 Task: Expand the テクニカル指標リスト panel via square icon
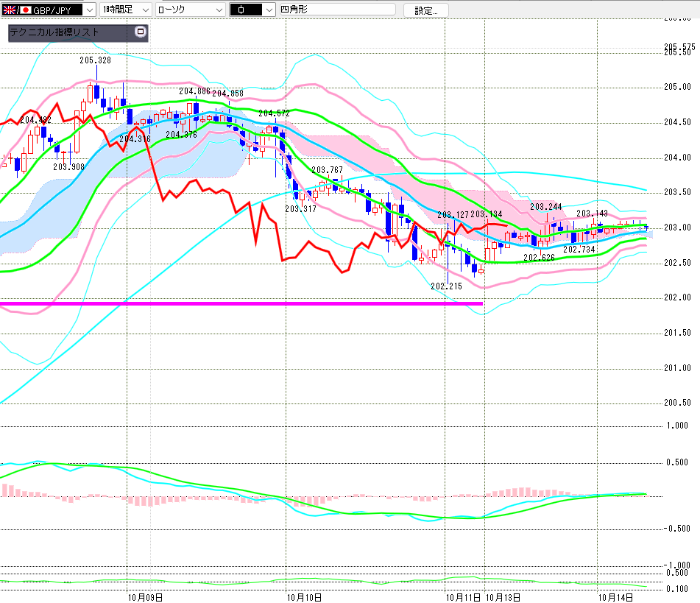coord(140,32)
